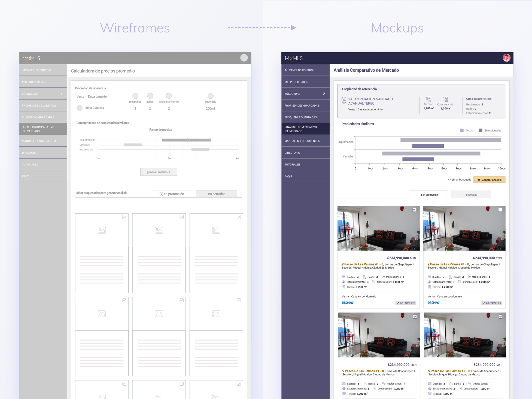532x399 pixels.
Task: Click the image placeholder icon in the first wireframe card
Action: 102,230
